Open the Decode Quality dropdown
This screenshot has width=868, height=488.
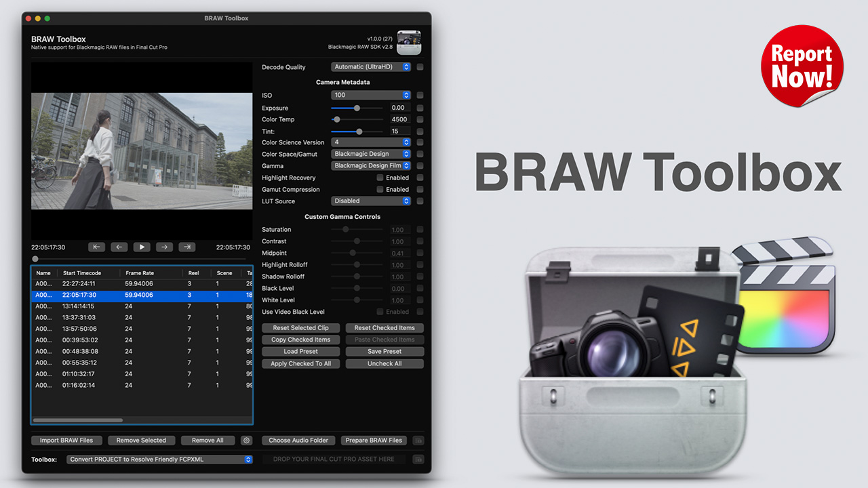click(370, 66)
